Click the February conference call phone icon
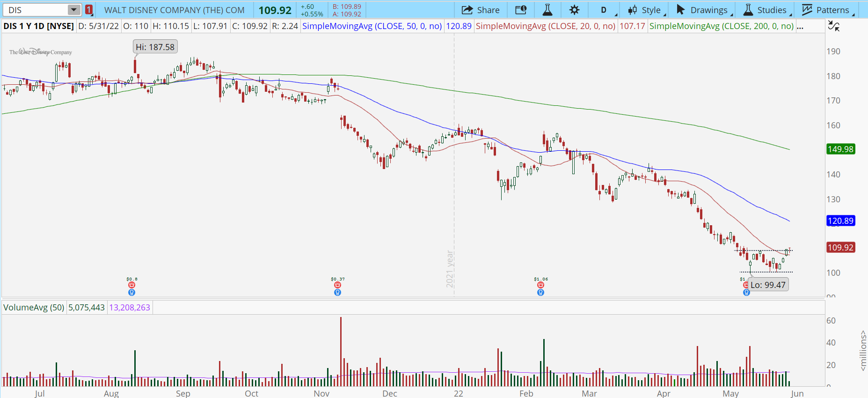Image resolution: width=868 pixels, height=398 pixels. [x=540, y=285]
